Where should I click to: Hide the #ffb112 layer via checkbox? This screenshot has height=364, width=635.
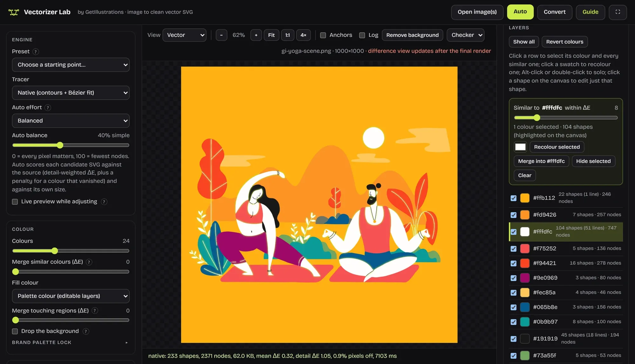point(513,198)
